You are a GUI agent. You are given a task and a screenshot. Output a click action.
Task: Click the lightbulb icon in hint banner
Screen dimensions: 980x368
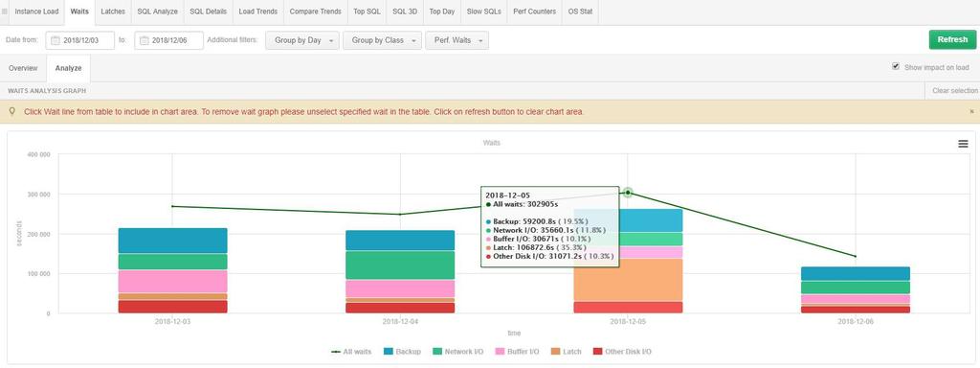click(12, 111)
